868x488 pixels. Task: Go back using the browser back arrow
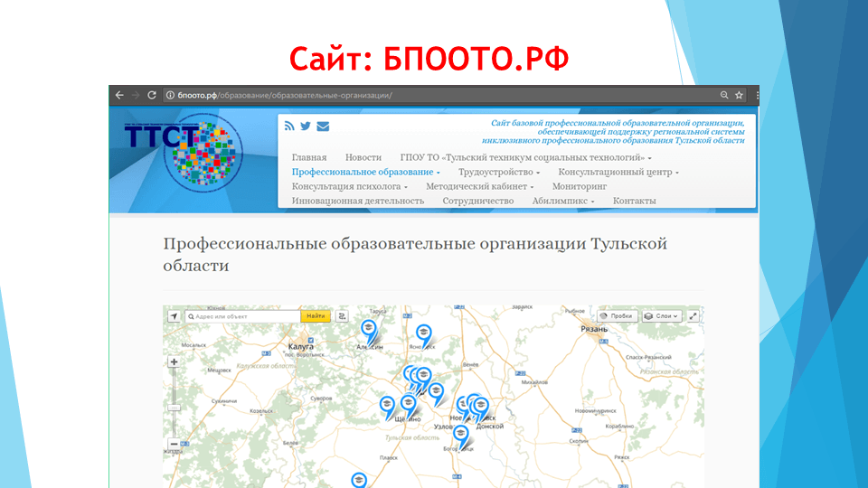click(x=119, y=95)
